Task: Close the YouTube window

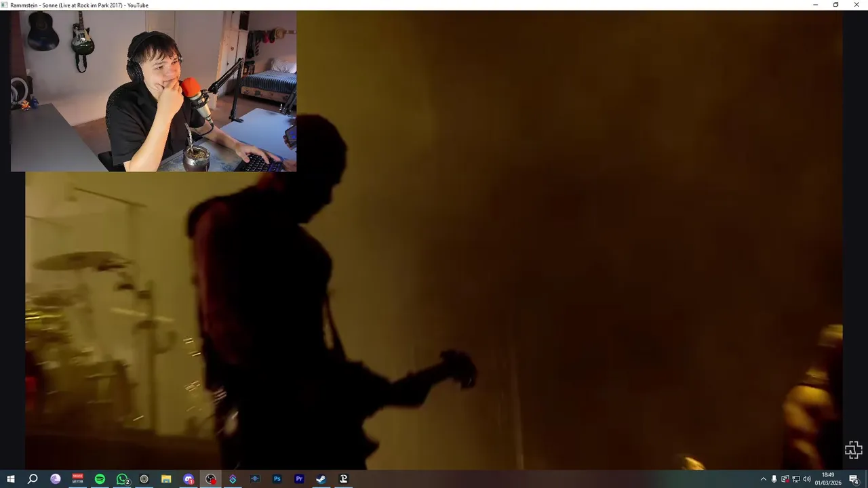Action: click(x=856, y=5)
